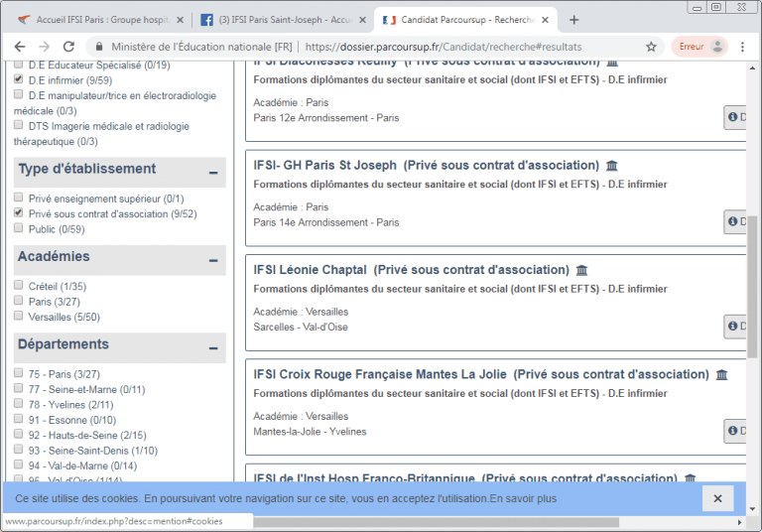Click 'Sarcelles - Val-d'Oise' location text
This screenshot has width=762, height=532.
[x=301, y=328]
